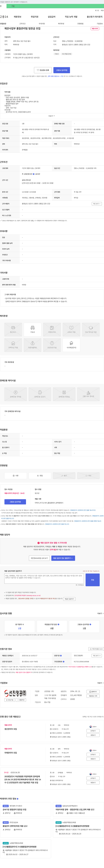Image resolution: width=104 pixels, height=868 pixels.
Task: Click the 관심정보 등록 heart button
Action: click(x=43, y=70)
